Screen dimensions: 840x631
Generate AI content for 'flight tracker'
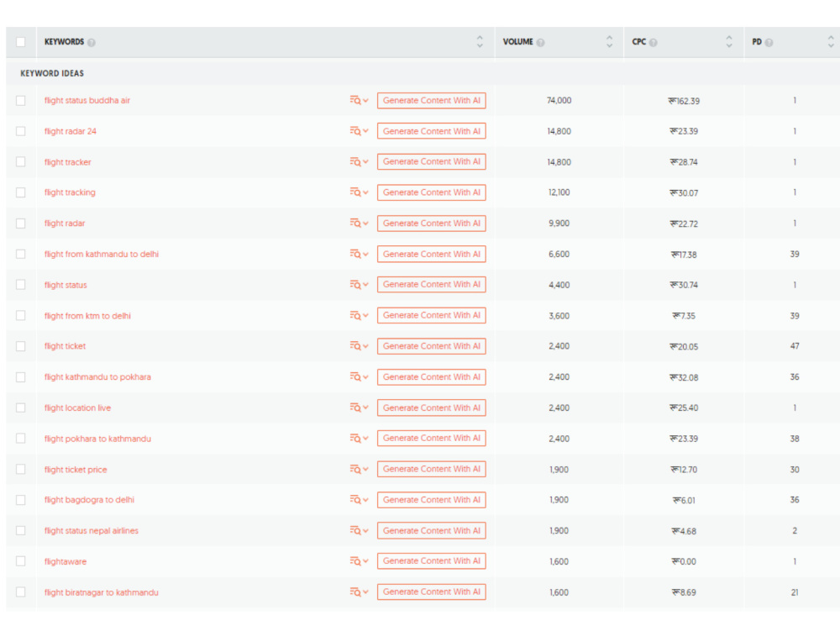(x=431, y=162)
